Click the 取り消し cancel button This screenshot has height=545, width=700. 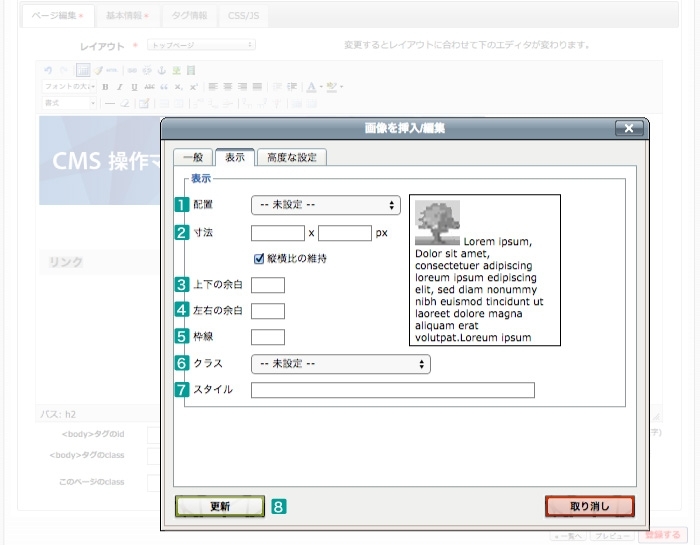pos(590,507)
